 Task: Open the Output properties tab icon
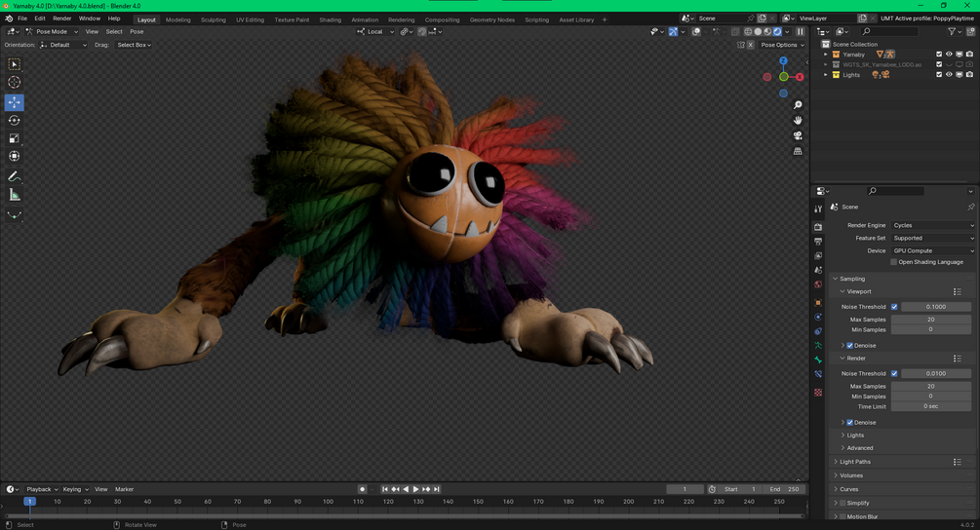[x=818, y=241]
